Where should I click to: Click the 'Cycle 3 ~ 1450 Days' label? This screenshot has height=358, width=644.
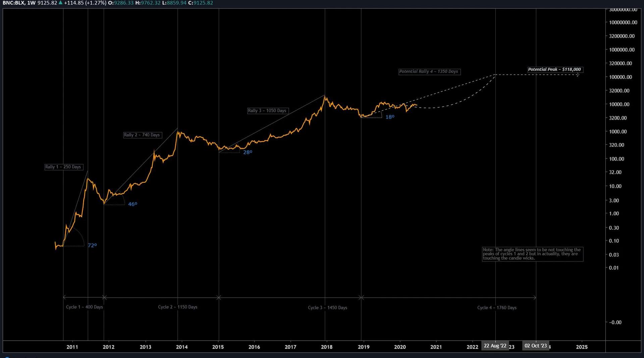click(327, 308)
